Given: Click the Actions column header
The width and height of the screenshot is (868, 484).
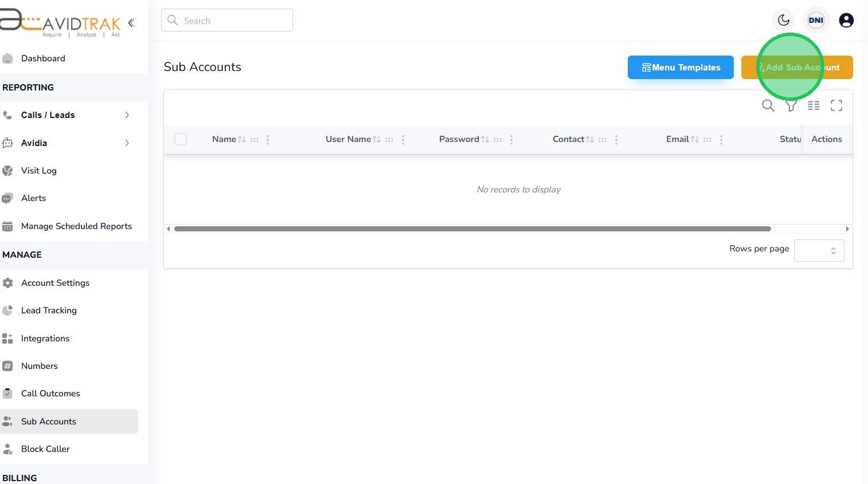Looking at the screenshot, I should (x=827, y=139).
